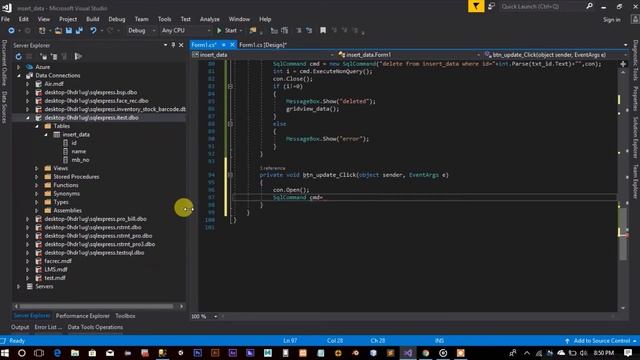Close the Form1.cs tab
The width and height of the screenshot is (640, 360).
pos(232,45)
